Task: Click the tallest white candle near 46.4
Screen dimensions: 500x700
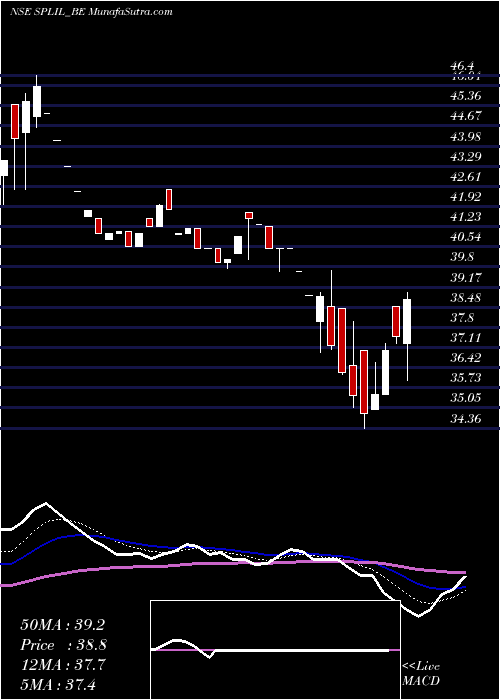Action: [37, 101]
